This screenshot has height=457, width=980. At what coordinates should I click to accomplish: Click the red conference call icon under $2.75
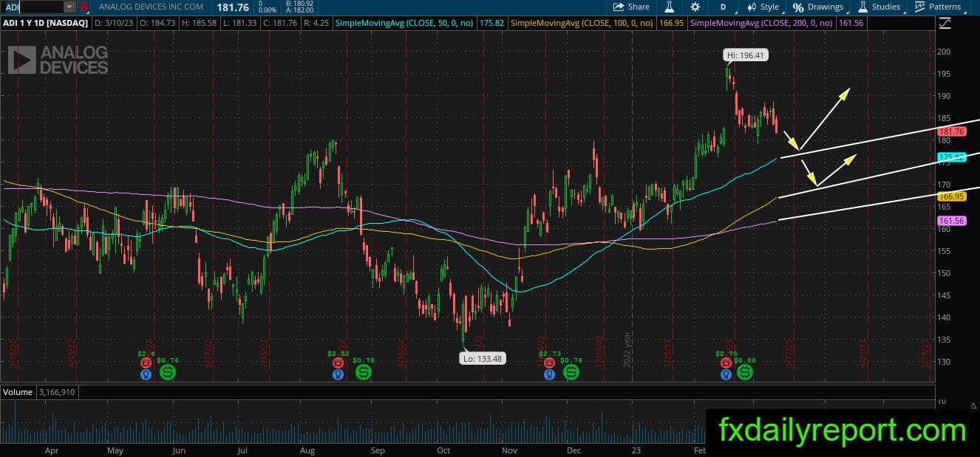pos(727,364)
